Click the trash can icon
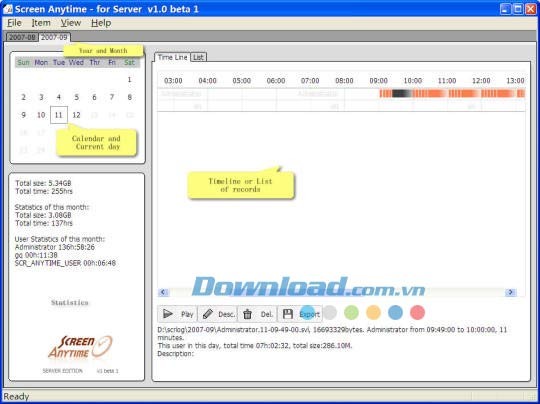This screenshot has height=404, width=540. click(248, 314)
